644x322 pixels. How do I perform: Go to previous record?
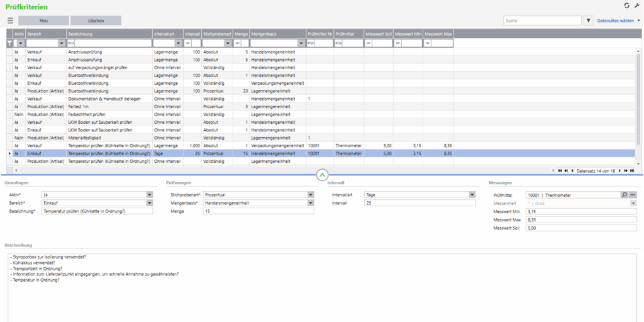point(572,170)
